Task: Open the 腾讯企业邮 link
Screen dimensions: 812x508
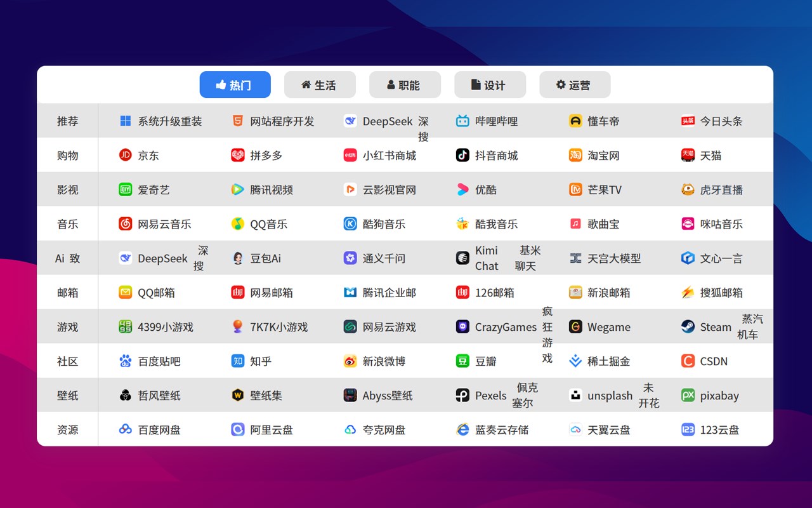Action: pyautogui.click(x=390, y=292)
